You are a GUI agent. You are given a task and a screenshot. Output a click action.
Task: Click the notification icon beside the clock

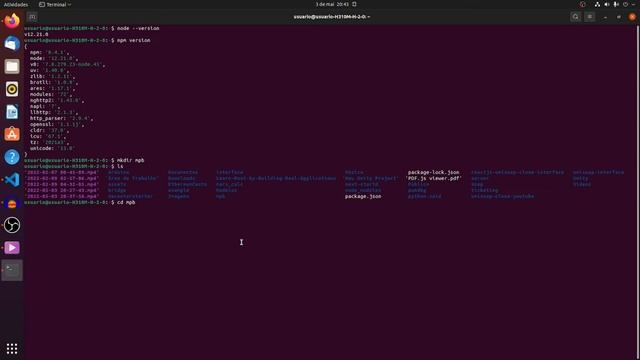[x=354, y=4]
